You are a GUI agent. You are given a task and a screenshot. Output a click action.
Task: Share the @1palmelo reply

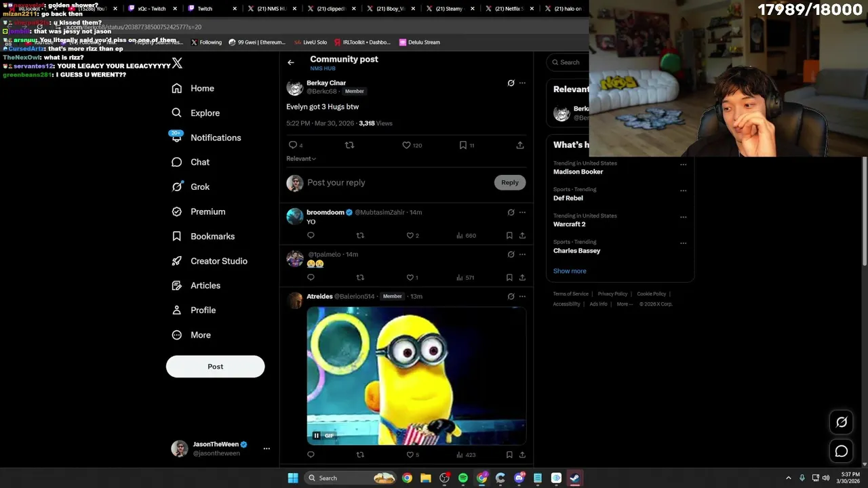(522, 277)
